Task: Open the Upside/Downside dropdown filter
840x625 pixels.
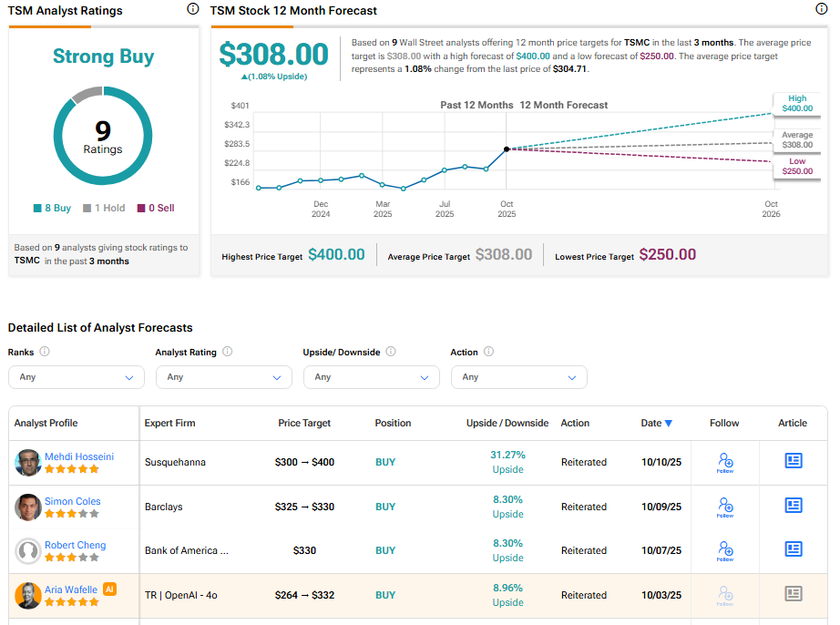Action: pos(372,377)
